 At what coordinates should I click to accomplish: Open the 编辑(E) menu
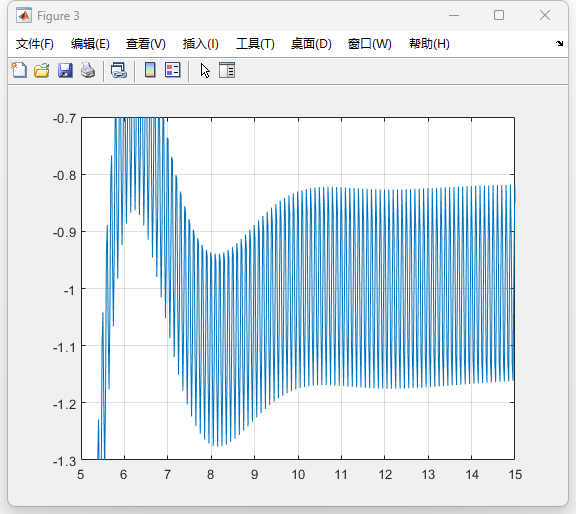[90, 44]
